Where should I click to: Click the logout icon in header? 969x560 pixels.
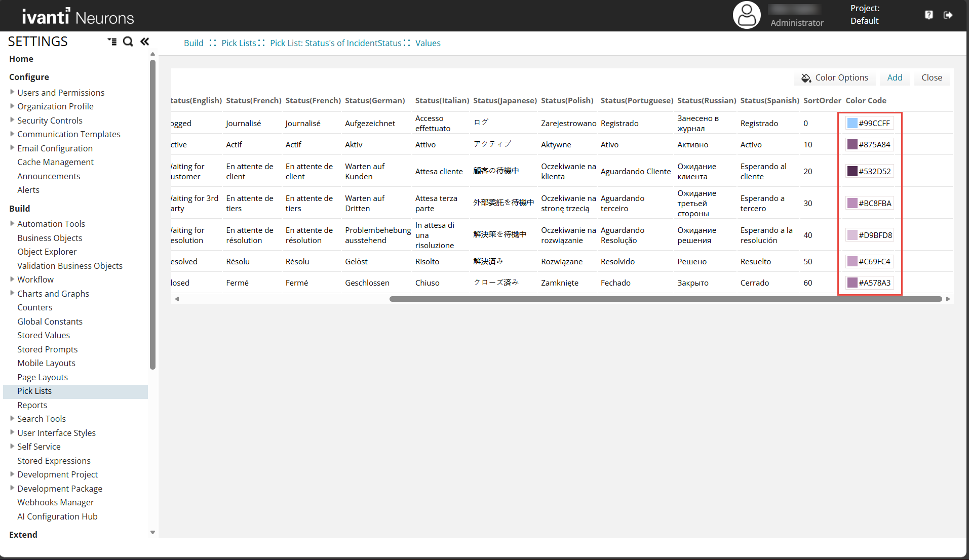948,15
